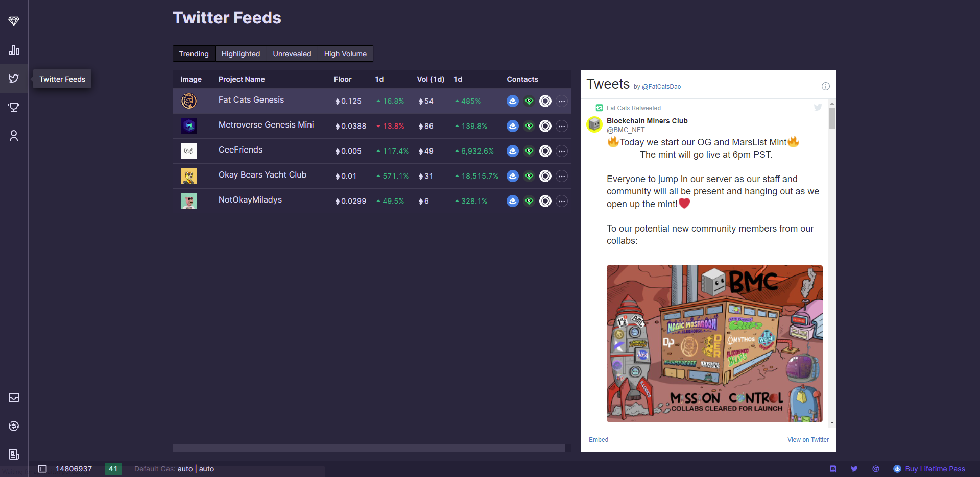Click View on Twitter link
This screenshot has height=477, width=980.
point(808,440)
